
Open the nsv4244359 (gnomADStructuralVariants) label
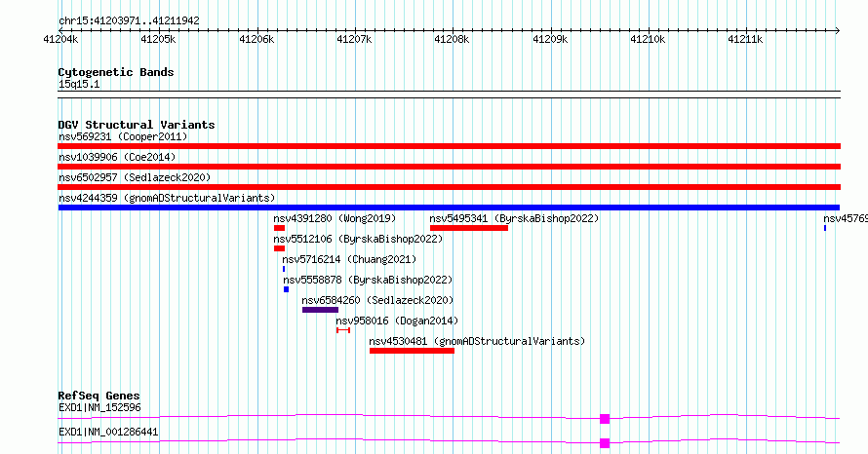click(x=167, y=198)
